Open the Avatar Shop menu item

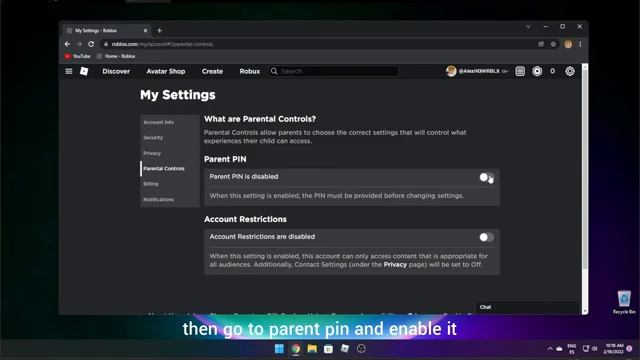[x=166, y=71]
